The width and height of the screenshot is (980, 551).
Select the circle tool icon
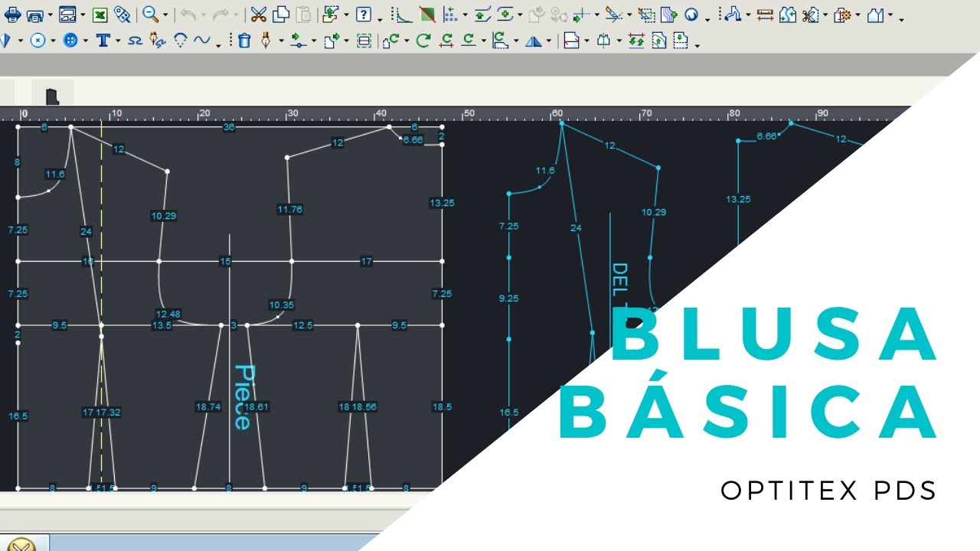click(x=38, y=41)
